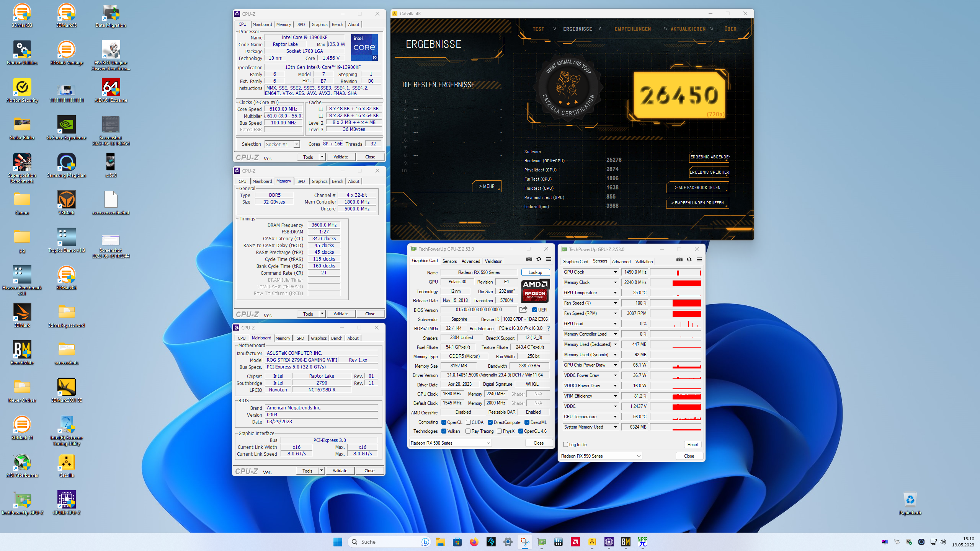Click Validate in the top CPU-Z window
980x551 pixels.
[341, 157]
